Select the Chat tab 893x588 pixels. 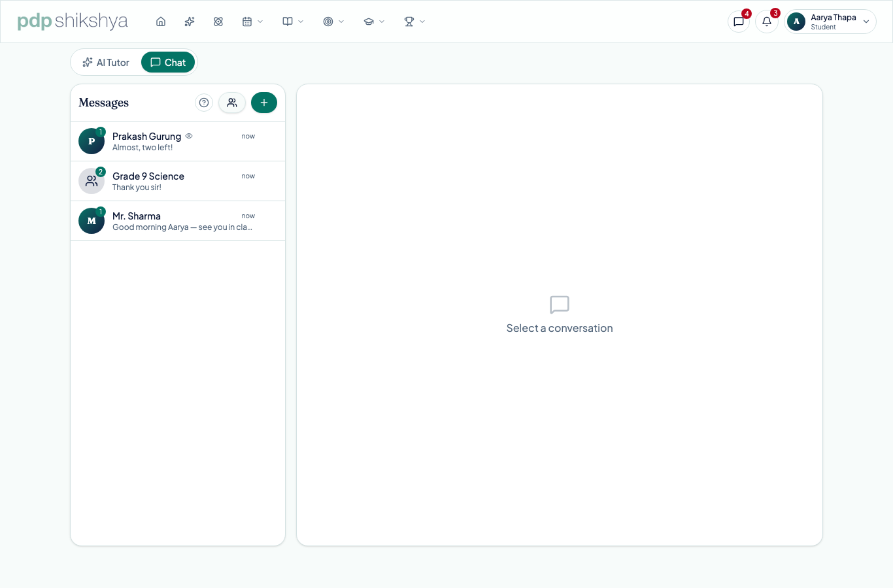[x=168, y=63]
